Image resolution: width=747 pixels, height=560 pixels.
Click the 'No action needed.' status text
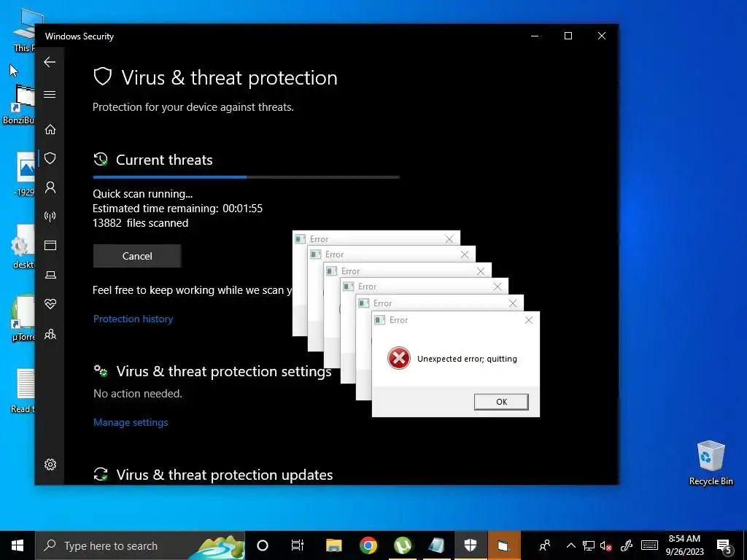tap(138, 394)
